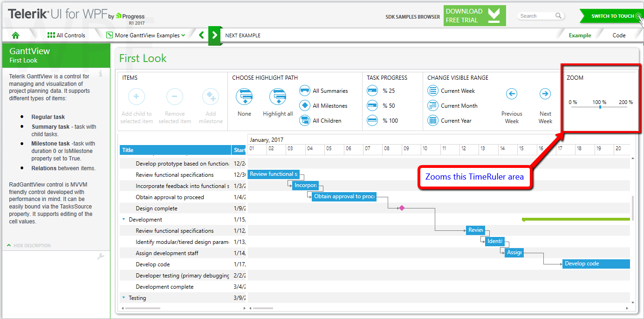Highlight All Summaries

pos(323,91)
